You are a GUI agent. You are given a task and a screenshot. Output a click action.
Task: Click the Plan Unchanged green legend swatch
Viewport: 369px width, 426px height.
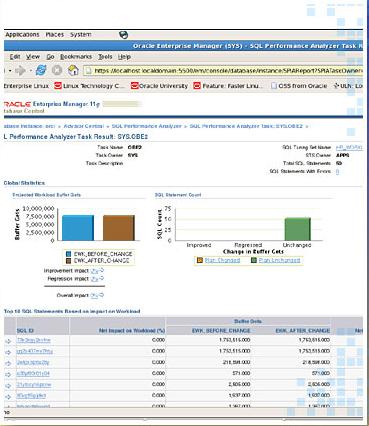(254, 260)
